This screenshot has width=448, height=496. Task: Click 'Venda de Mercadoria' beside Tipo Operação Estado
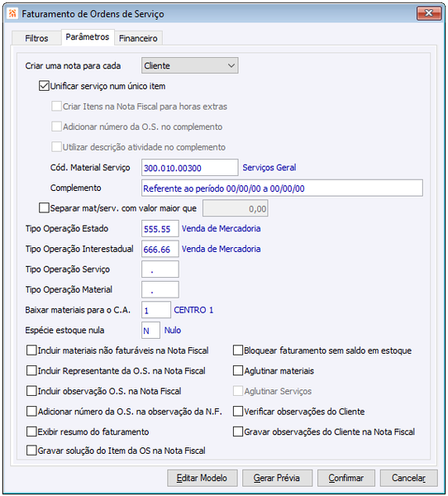tap(222, 228)
